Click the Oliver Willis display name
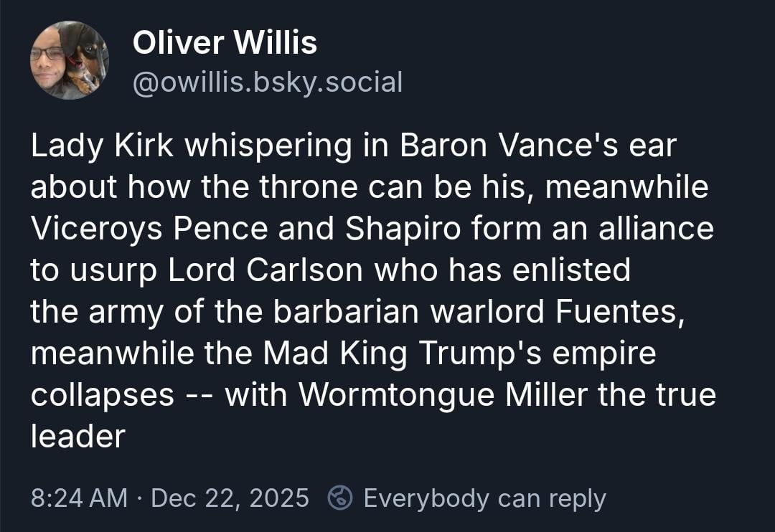This screenshot has height=532, width=775. pyautogui.click(x=225, y=43)
